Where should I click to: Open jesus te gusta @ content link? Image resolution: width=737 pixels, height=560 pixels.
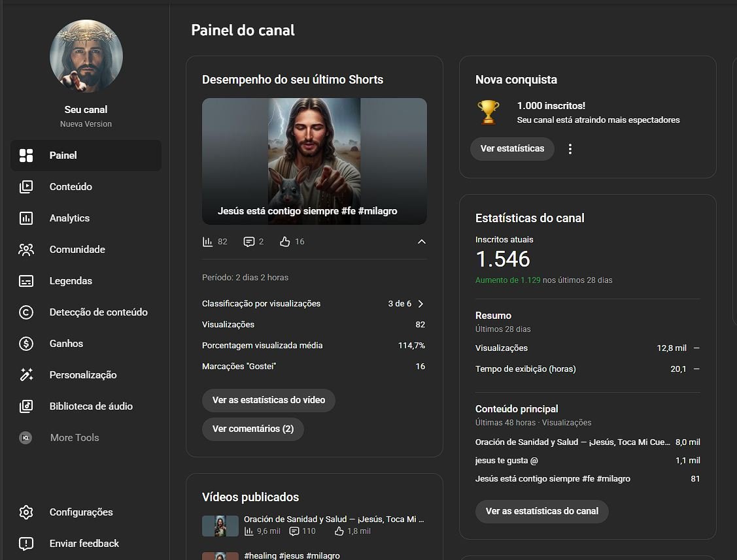[506, 461]
